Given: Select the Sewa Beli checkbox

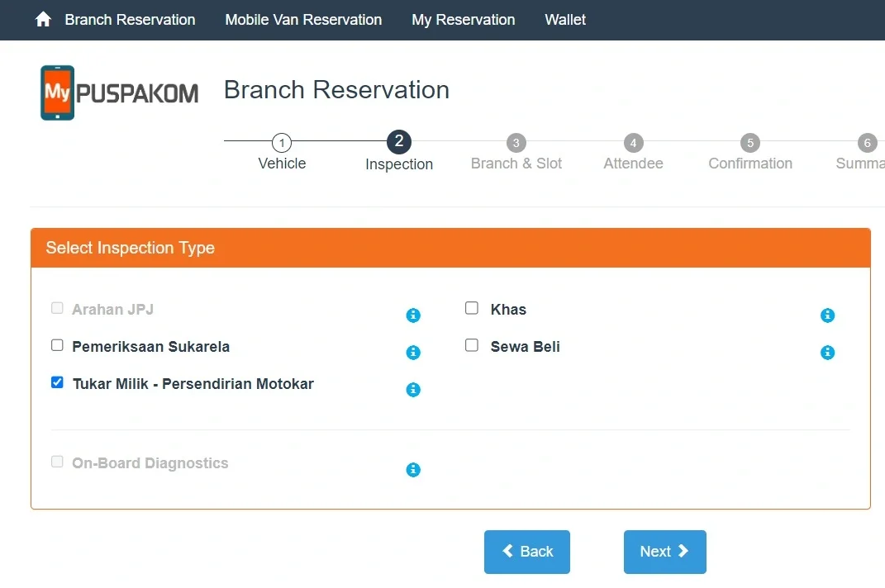Looking at the screenshot, I should tap(471, 344).
